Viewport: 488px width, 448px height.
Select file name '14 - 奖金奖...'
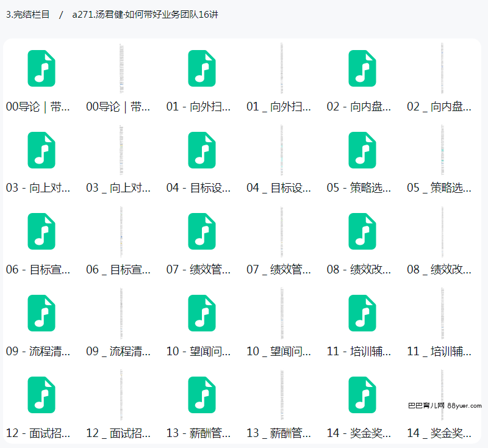359,433
